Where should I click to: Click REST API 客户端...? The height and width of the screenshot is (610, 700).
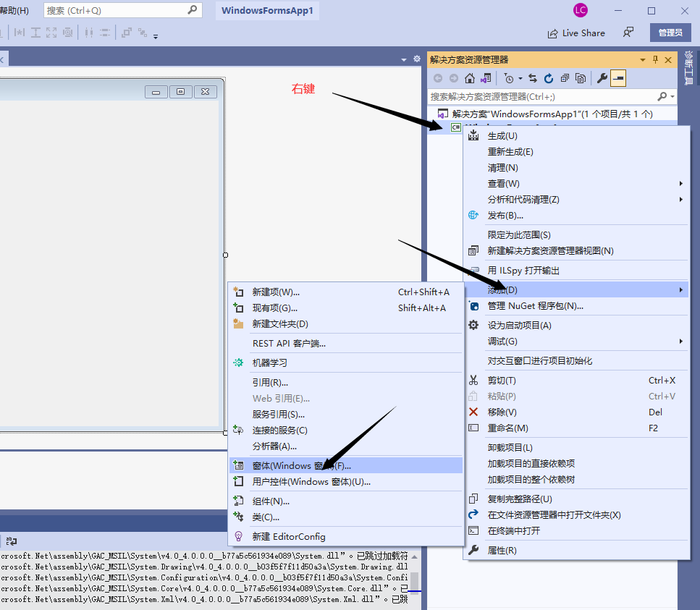point(345,344)
